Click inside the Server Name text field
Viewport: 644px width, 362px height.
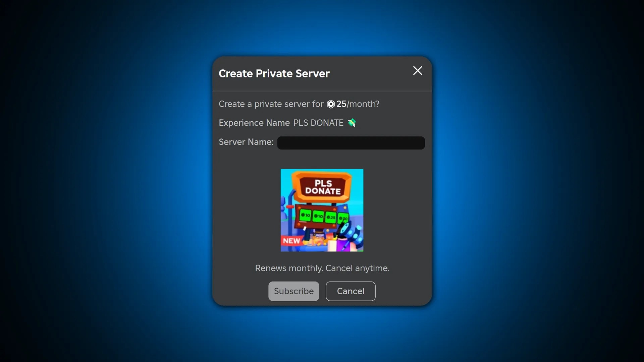(x=351, y=143)
